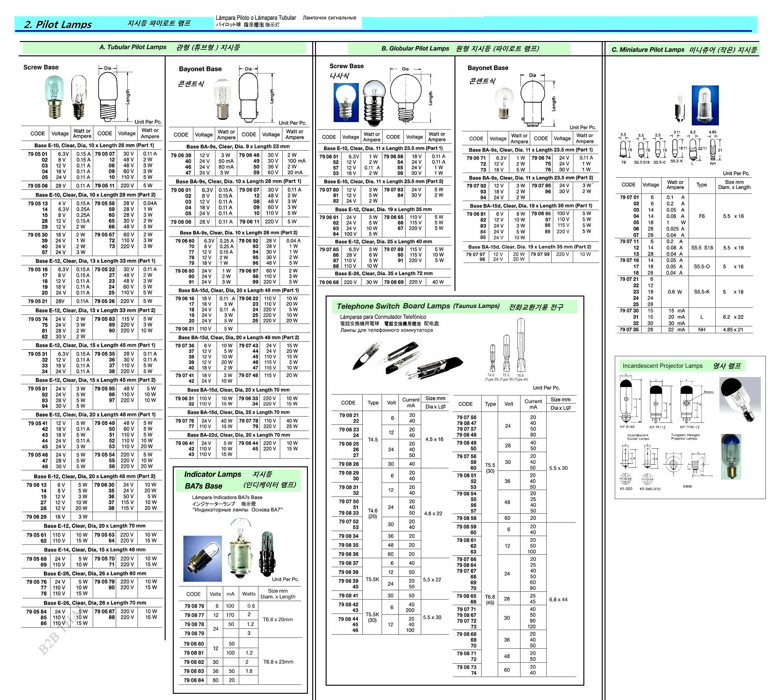Click the F6 miniature lamp outline drawing
Image resolution: width=782 pixels, height=700 pixels.
click(x=624, y=149)
